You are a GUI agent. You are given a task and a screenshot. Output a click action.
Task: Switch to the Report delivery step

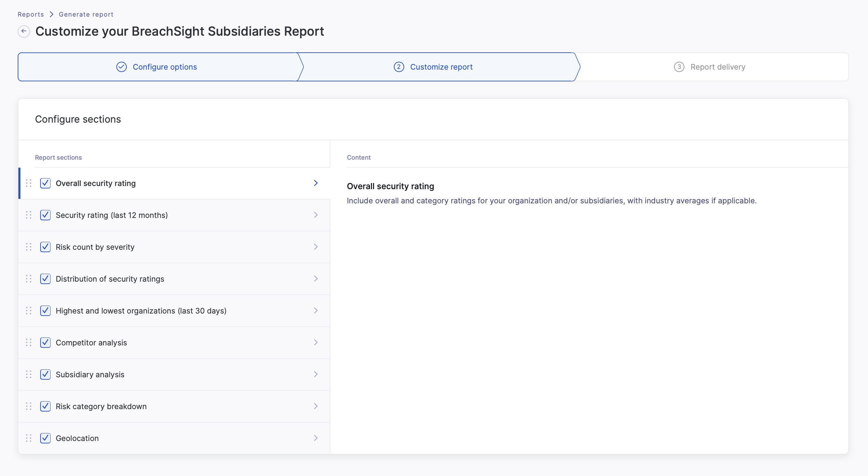click(x=717, y=67)
